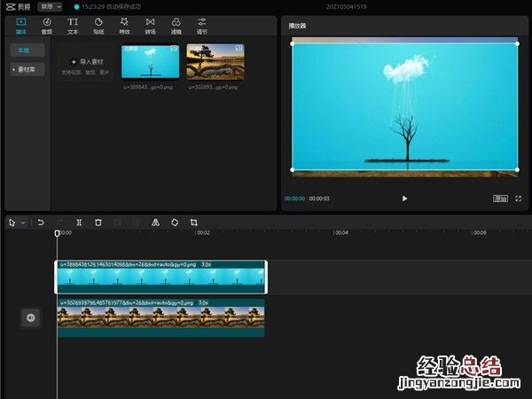Open the 音频 (Audio) tab
Screen dimensions: 532x399
click(46, 25)
